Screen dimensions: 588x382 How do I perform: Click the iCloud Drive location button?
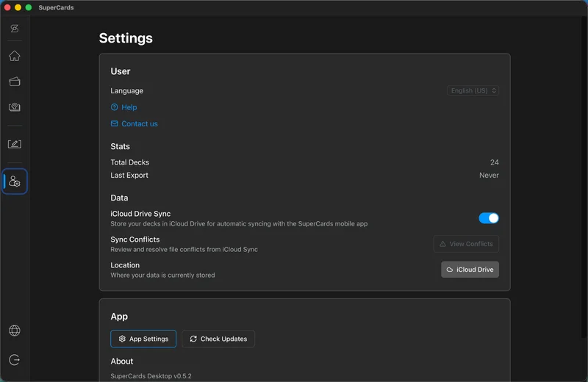pos(470,270)
